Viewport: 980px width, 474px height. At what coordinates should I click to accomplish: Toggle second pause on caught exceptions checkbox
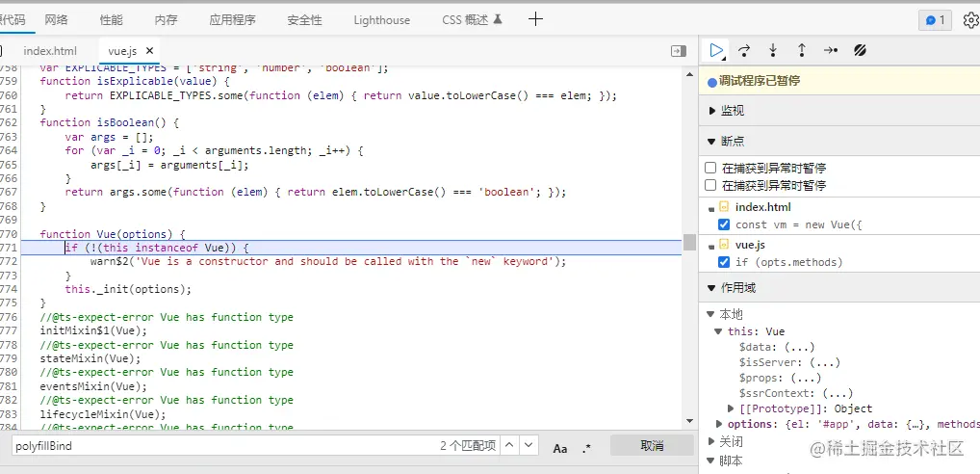(x=710, y=185)
